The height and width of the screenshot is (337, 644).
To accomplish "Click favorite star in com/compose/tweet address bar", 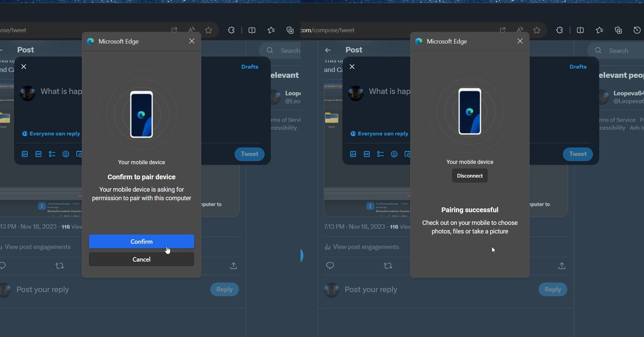I will click(537, 30).
